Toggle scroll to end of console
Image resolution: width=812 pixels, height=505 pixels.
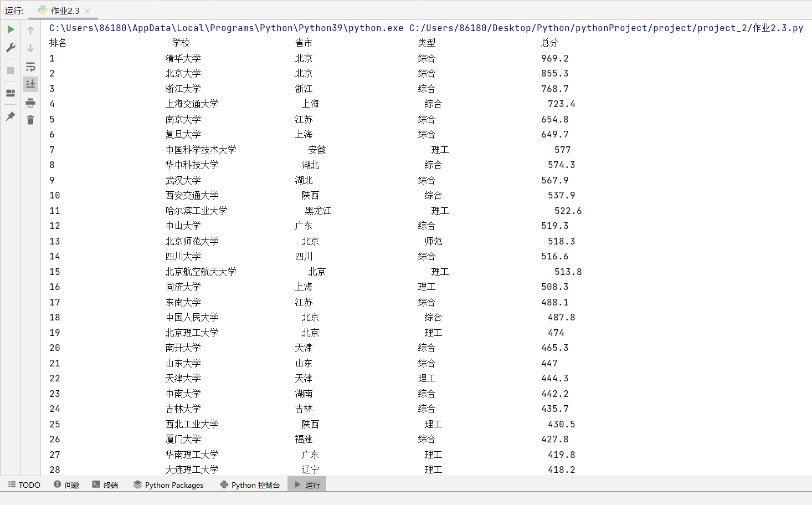click(x=30, y=84)
